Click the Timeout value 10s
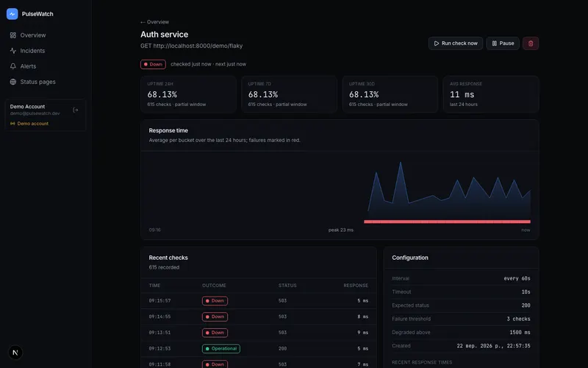The width and height of the screenshot is (588, 368). tap(526, 291)
